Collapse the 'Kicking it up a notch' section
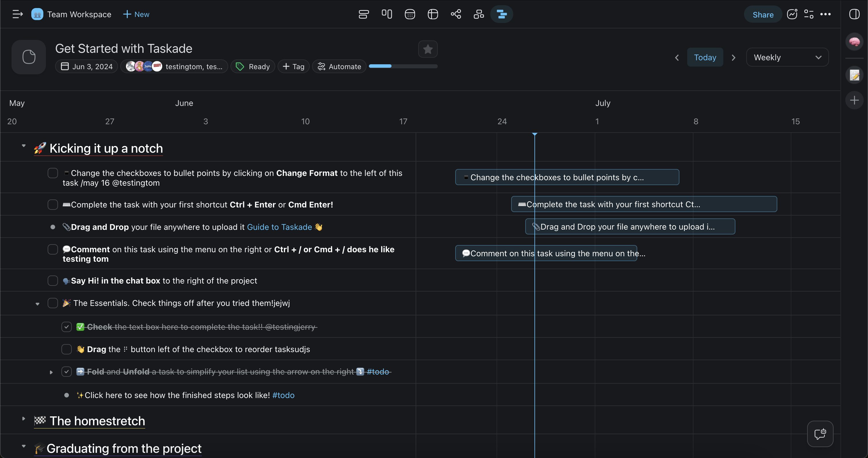The image size is (868, 458). pos(24,146)
